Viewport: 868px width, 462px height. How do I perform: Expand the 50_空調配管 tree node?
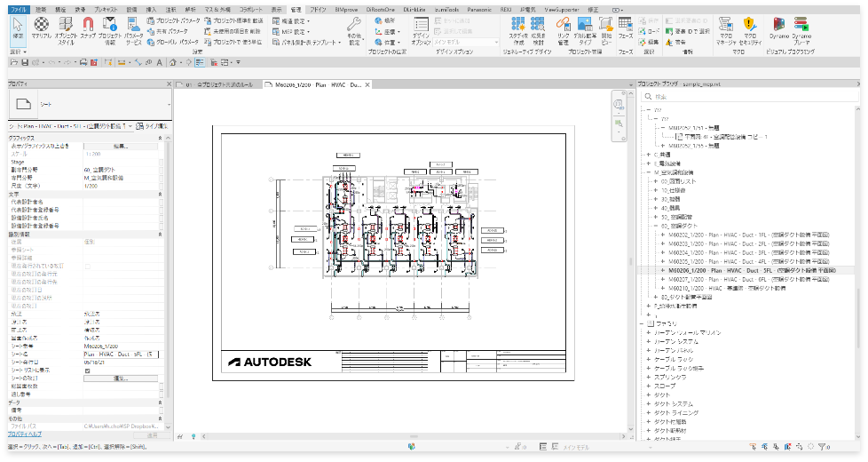click(x=656, y=217)
